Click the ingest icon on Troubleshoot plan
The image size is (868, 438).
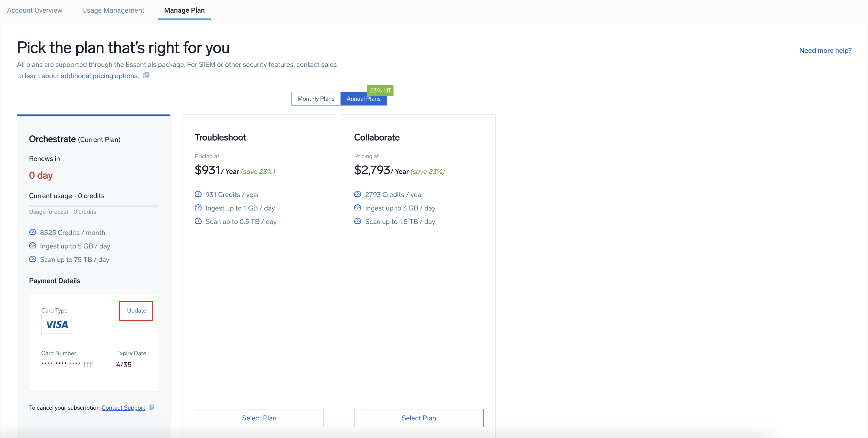(198, 208)
